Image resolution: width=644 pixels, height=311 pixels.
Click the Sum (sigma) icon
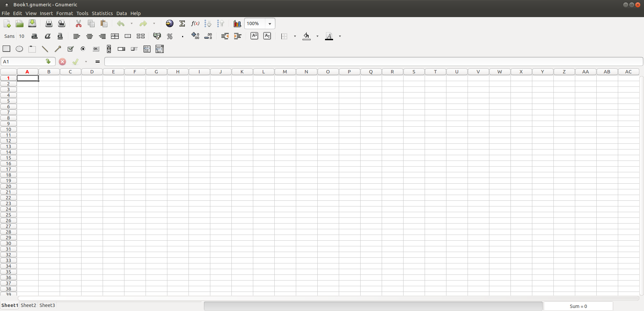point(182,23)
